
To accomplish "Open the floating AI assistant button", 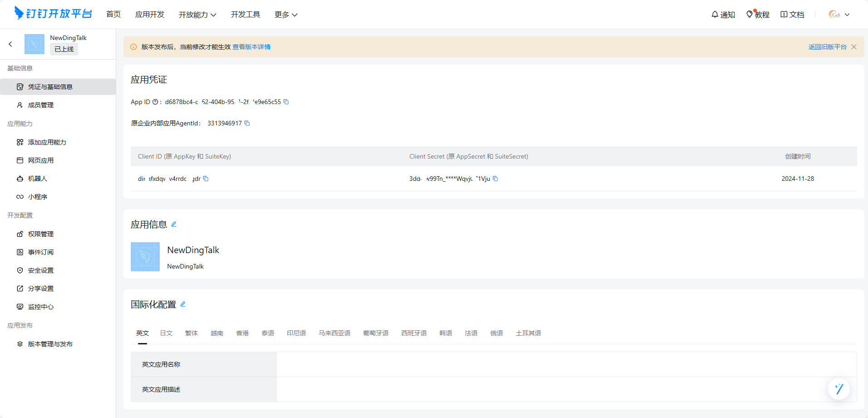I will (838, 389).
